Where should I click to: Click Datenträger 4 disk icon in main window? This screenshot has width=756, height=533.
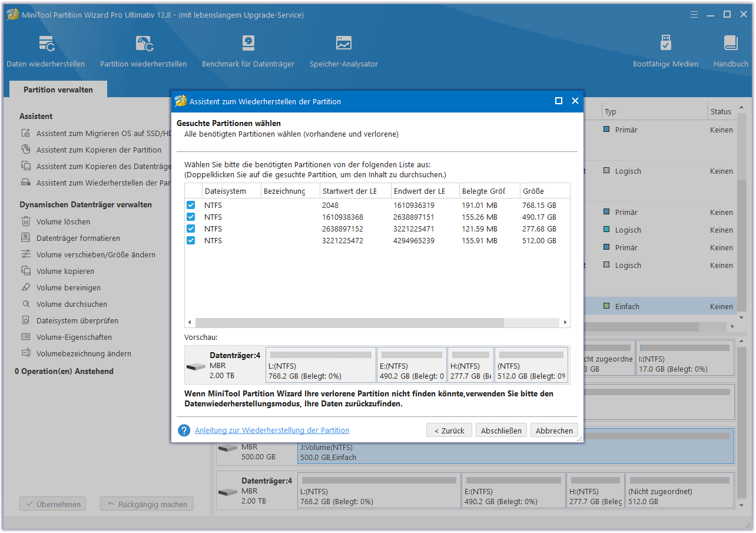[228, 492]
